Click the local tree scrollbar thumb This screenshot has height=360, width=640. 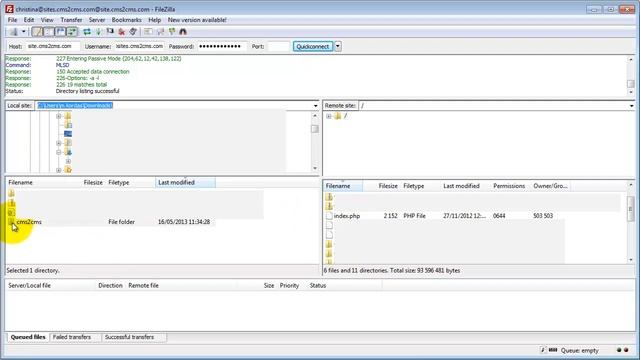coord(315,129)
